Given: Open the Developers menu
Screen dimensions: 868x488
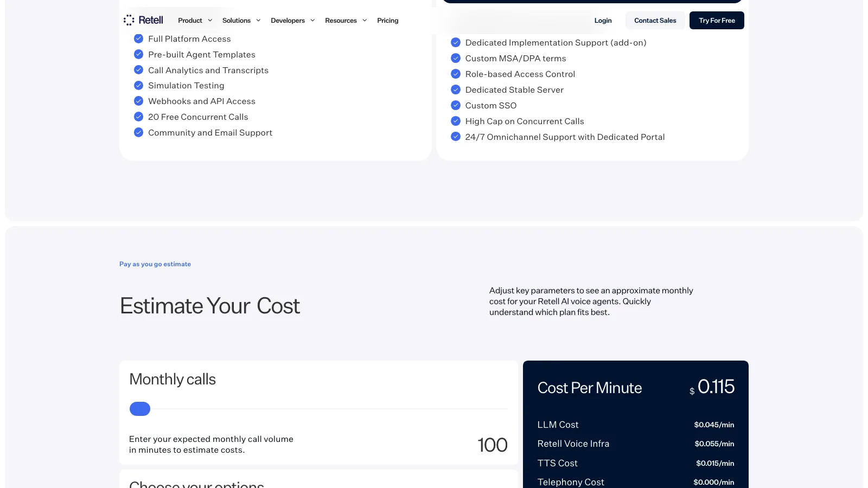Looking at the screenshot, I should [288, 21].
